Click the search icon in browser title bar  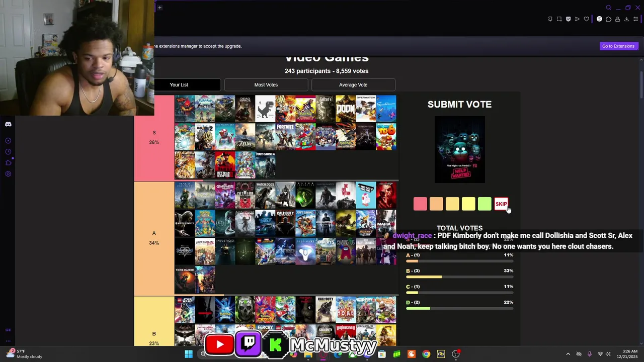coord(608,8)
